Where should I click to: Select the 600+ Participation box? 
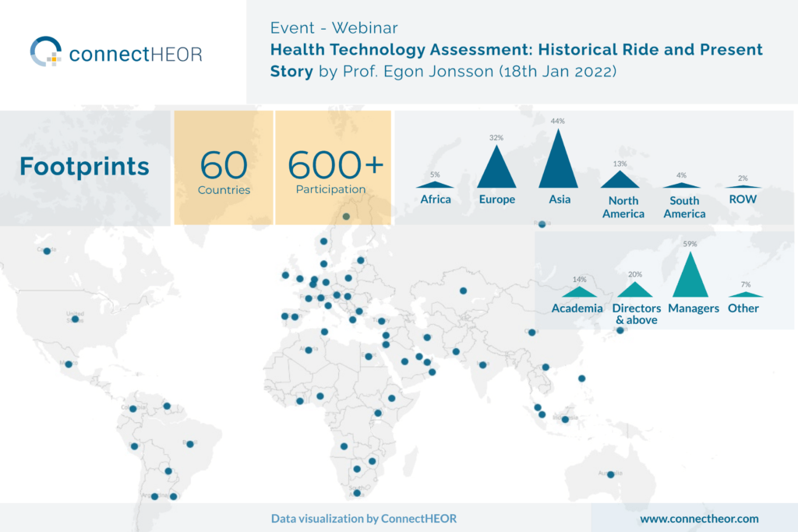[x=334, y=167]
